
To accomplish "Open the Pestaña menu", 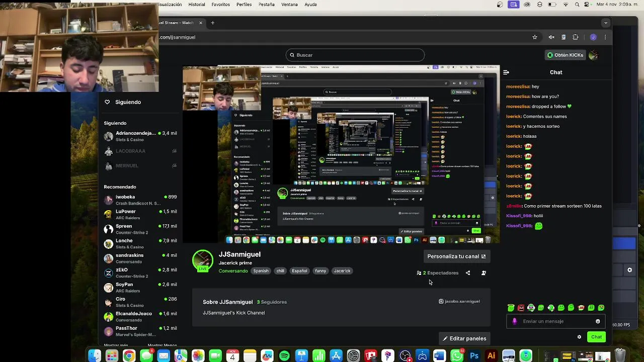I will click(267, 5).
